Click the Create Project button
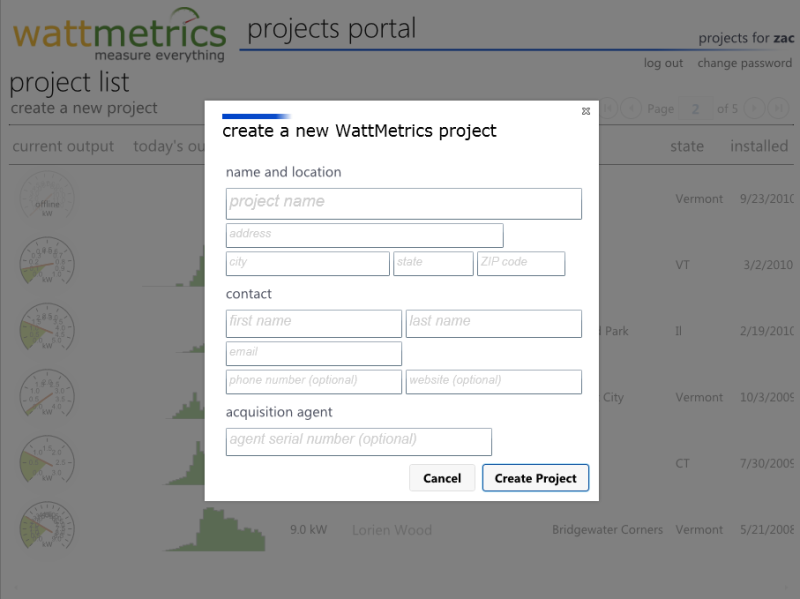The height and width of the screenshot is (599, 800). tap(535, 478)
